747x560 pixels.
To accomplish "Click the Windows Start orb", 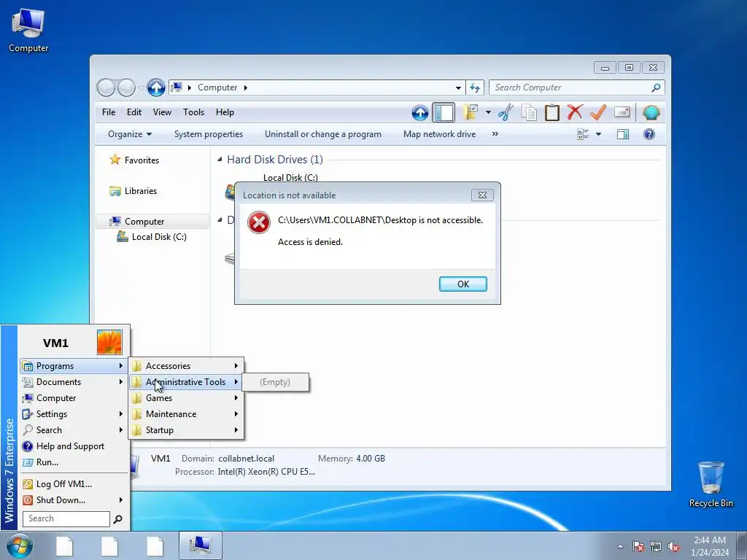I will 19,546.
